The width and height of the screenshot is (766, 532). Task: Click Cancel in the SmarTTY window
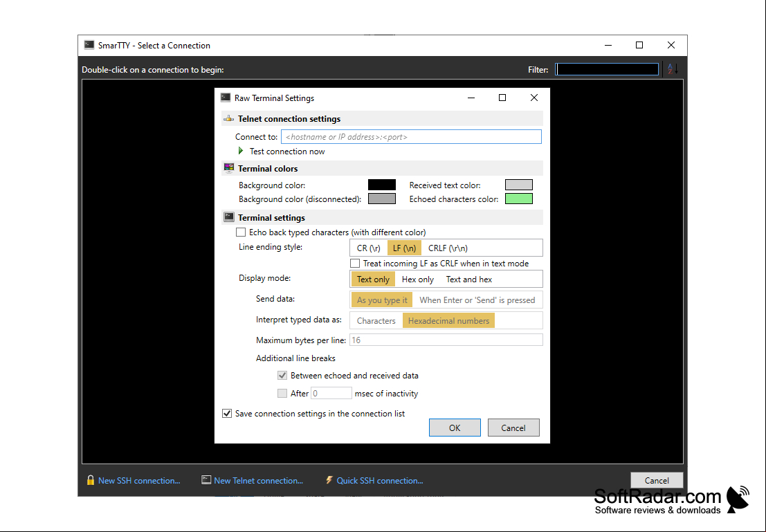(657, 480)
